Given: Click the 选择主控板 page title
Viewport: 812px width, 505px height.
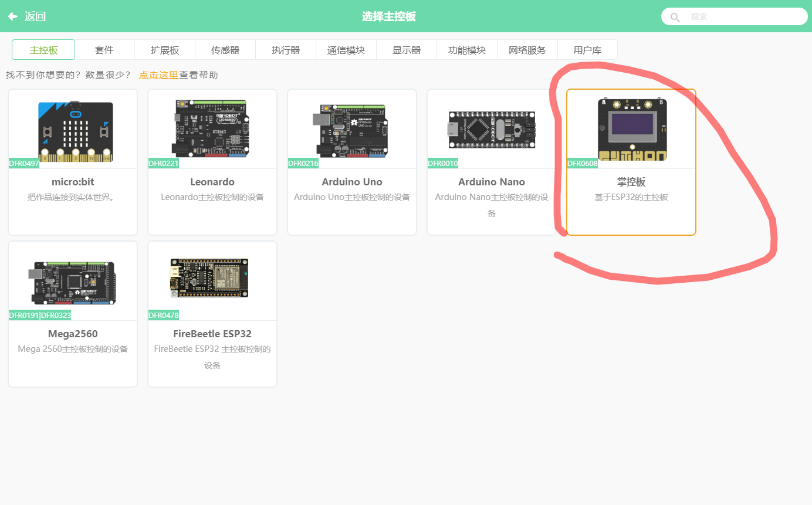Looking at the screenshot, I should (389, 16).
